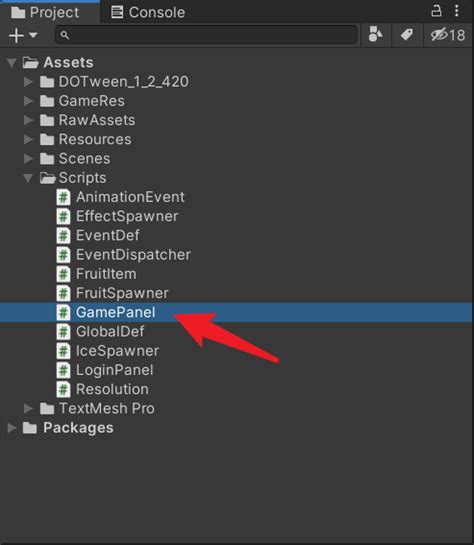Click in the project search field

(206, 35)
